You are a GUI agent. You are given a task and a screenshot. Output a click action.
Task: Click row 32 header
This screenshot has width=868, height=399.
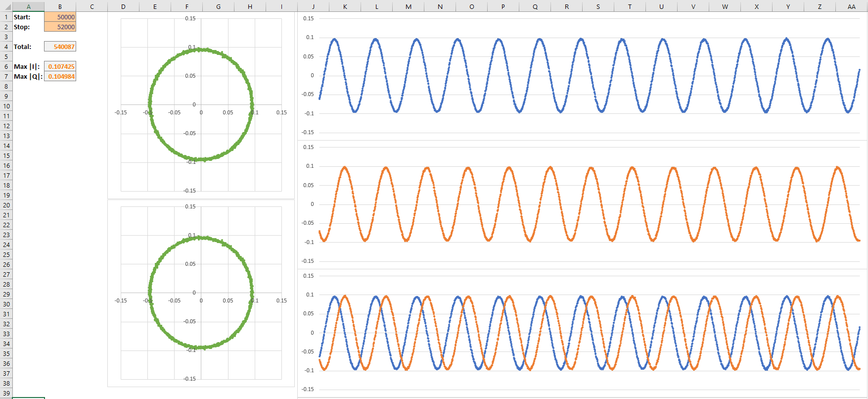click(x=6, y=324)
